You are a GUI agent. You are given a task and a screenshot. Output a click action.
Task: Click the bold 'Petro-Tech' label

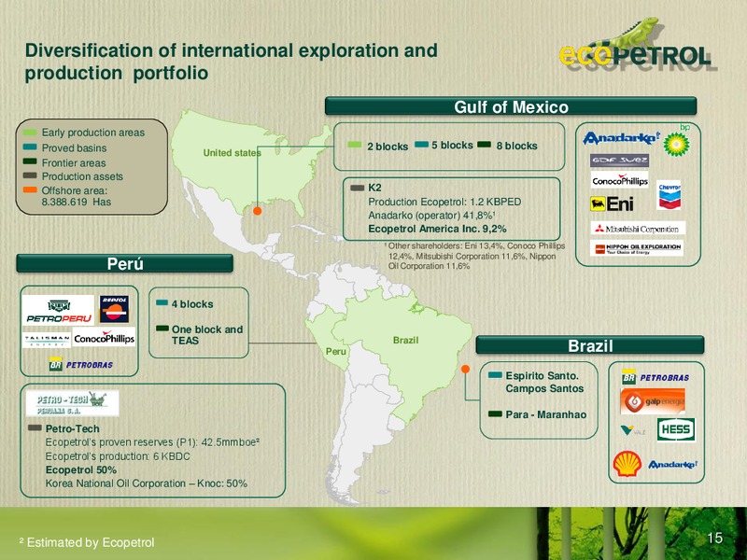click(72, 428)
